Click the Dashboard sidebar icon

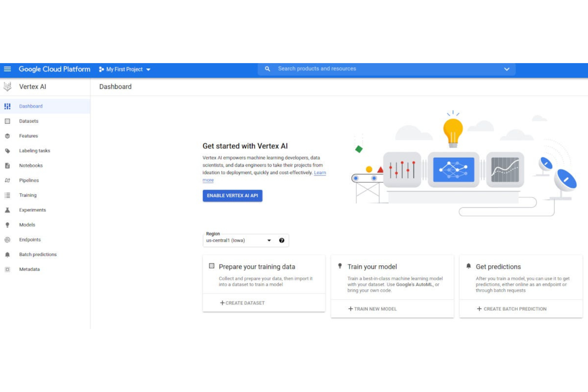click(7, 106)
